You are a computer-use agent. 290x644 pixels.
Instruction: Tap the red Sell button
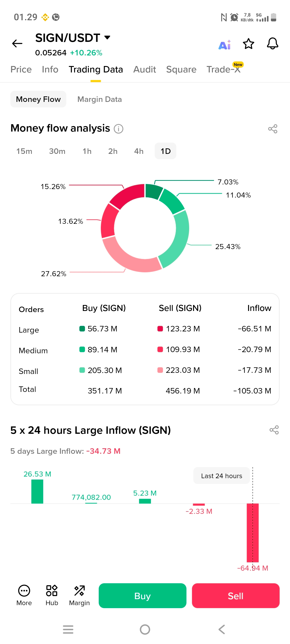(x=235, y=595)
